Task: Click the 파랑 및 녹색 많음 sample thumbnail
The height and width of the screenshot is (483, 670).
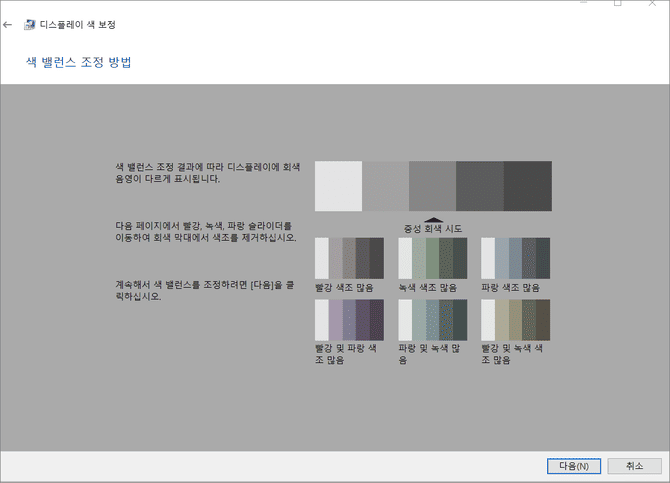Action: pos(432,320)
